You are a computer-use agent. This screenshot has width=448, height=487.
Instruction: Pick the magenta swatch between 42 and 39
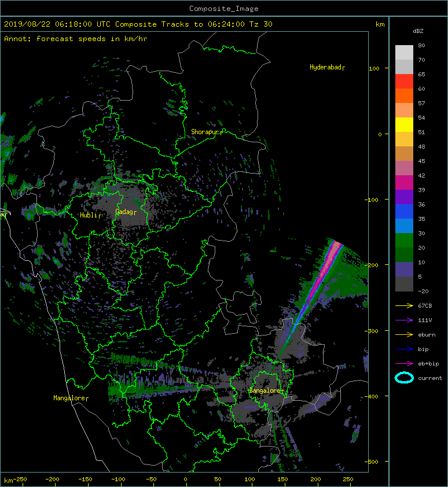[404, 182]
